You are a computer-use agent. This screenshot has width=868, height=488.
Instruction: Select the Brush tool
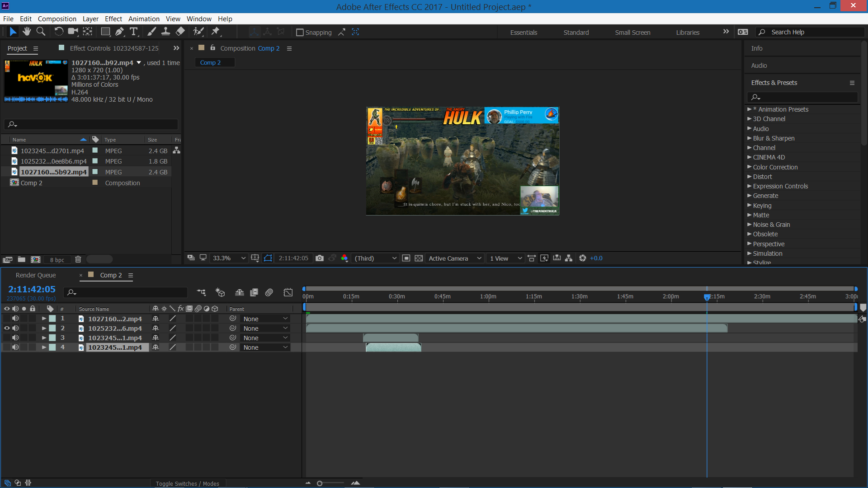coord(151,32)
